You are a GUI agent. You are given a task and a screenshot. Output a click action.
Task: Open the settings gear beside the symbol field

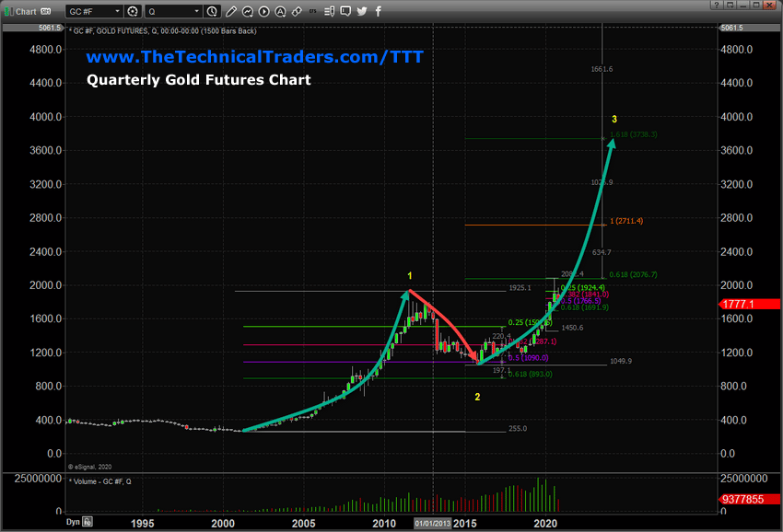(x=132, y=11)
